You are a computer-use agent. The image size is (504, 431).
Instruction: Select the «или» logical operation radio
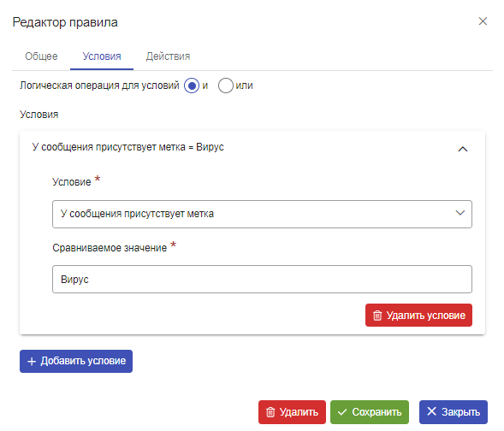[226, 86]
